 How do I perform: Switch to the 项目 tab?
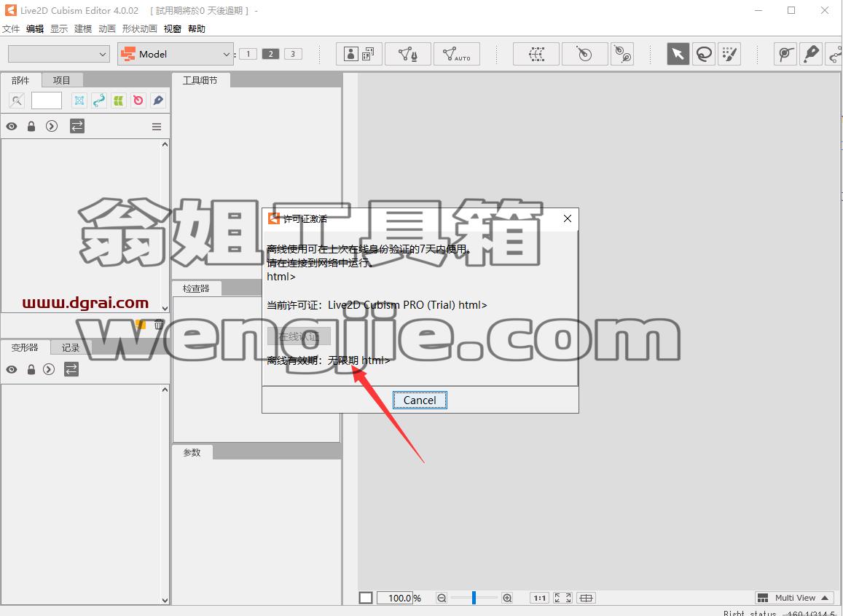coord(62,80)
